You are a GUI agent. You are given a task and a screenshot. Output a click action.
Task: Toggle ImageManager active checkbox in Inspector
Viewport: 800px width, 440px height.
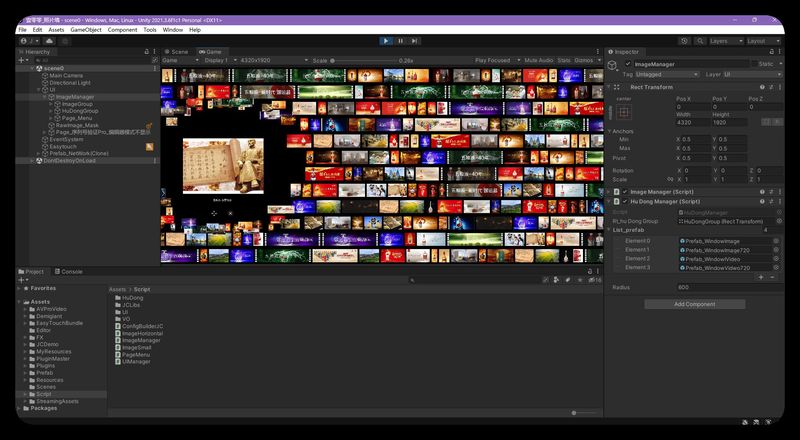pyautogui.click(x=628, y=64)
